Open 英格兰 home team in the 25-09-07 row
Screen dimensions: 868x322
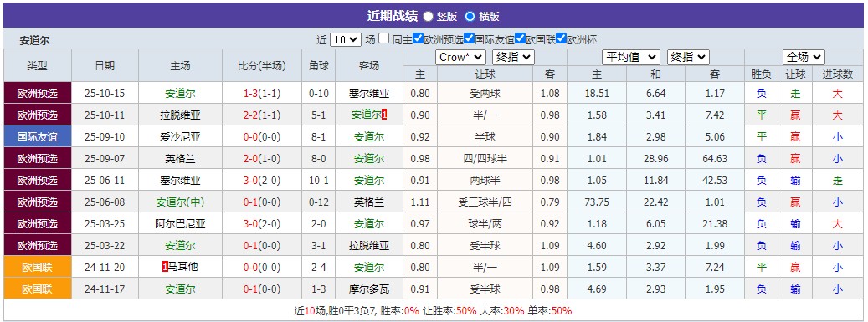point(180,159)
